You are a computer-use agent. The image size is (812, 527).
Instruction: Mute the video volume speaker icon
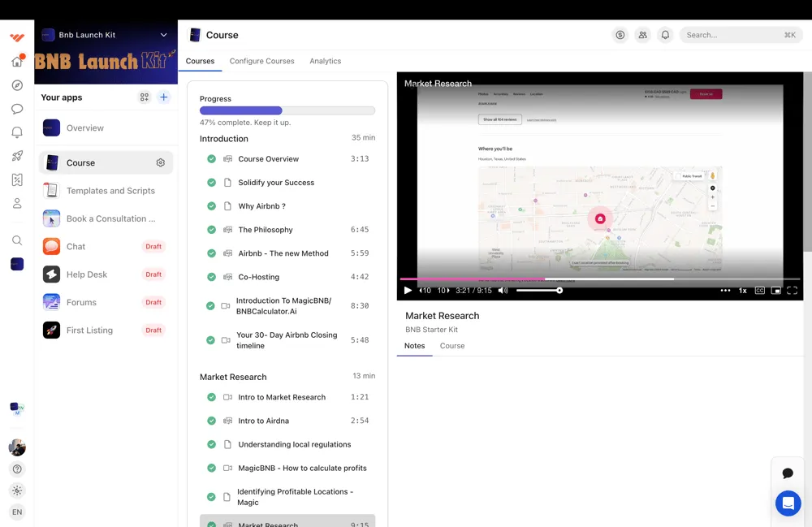pos(503,291)
